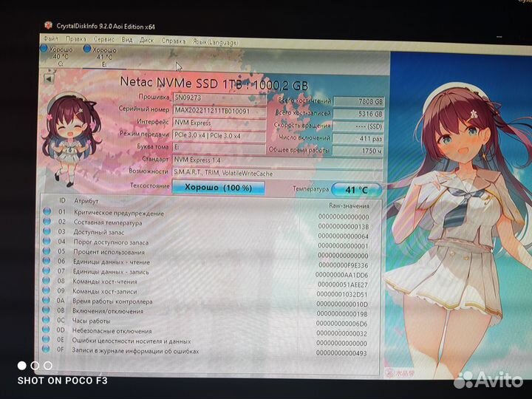Click the blue status icon for attribute 0E
Viewport: 532px width, 399px height.
(46, 339)
